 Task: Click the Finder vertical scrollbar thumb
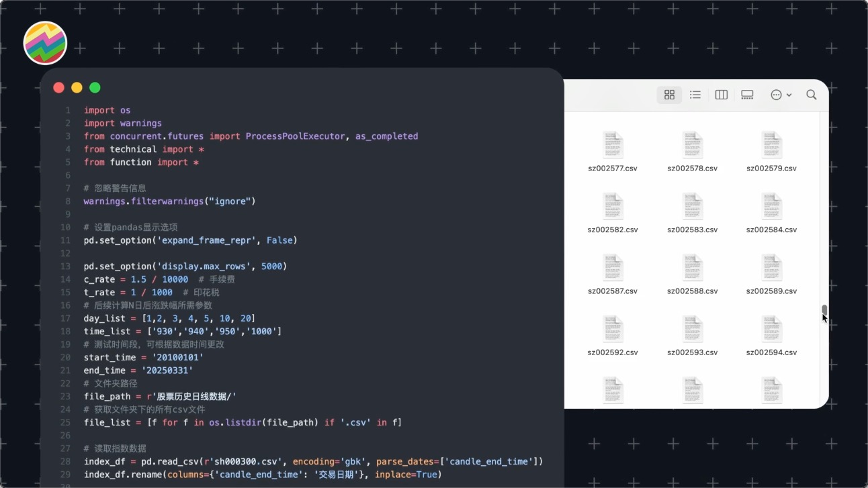click(824, 309)
